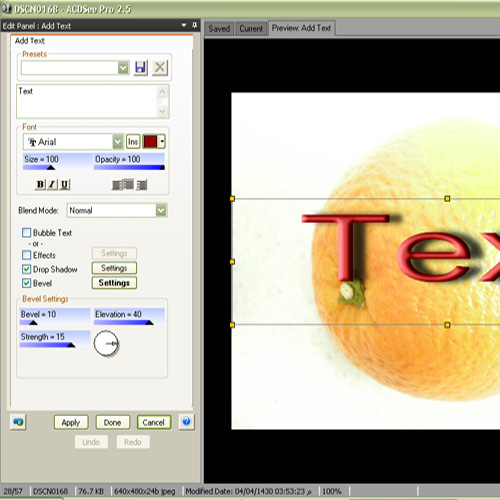Image resolution: width=500 pixels, height=500 pixels.
Task: Open help with the question mark icon
Action: tap(186, 422)
